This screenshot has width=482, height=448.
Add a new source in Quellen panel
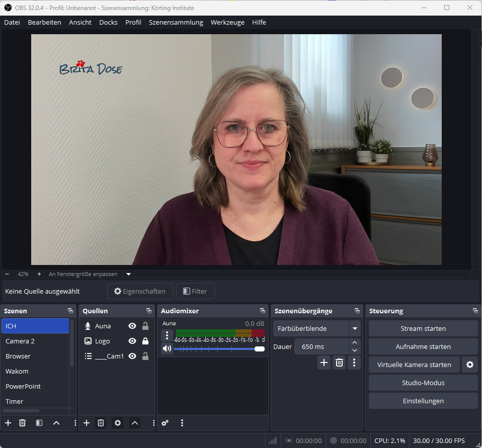pyautogui.click(x=87, y=423)
